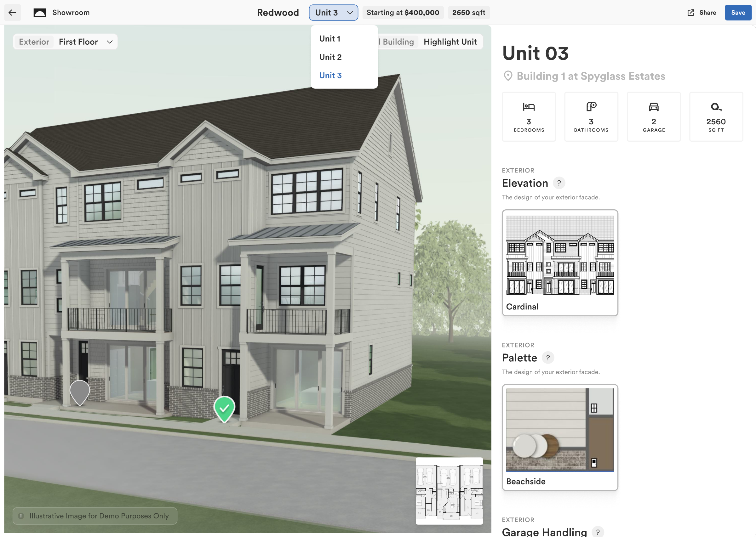The height and width of the screenshot is (537, 756).
Task: Open the Elevation help question mark
Action: click(x=559, y=183)
